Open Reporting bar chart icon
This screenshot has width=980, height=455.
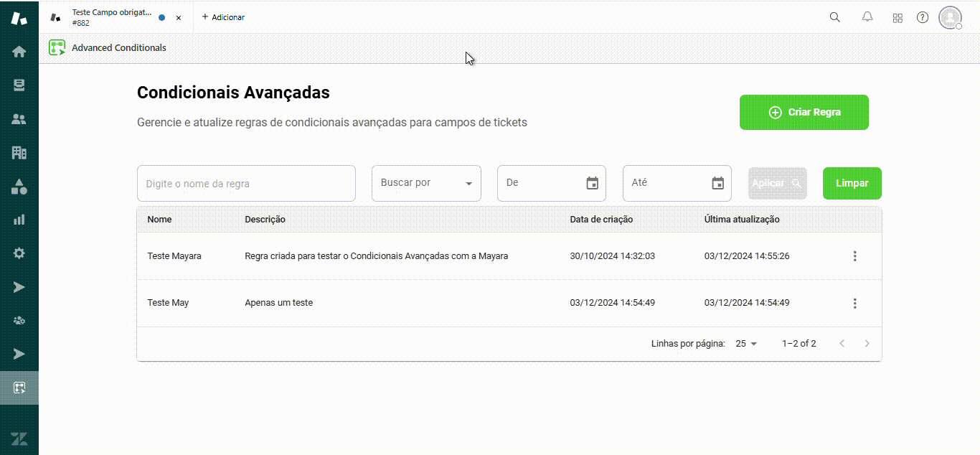(x=19, y=220)
